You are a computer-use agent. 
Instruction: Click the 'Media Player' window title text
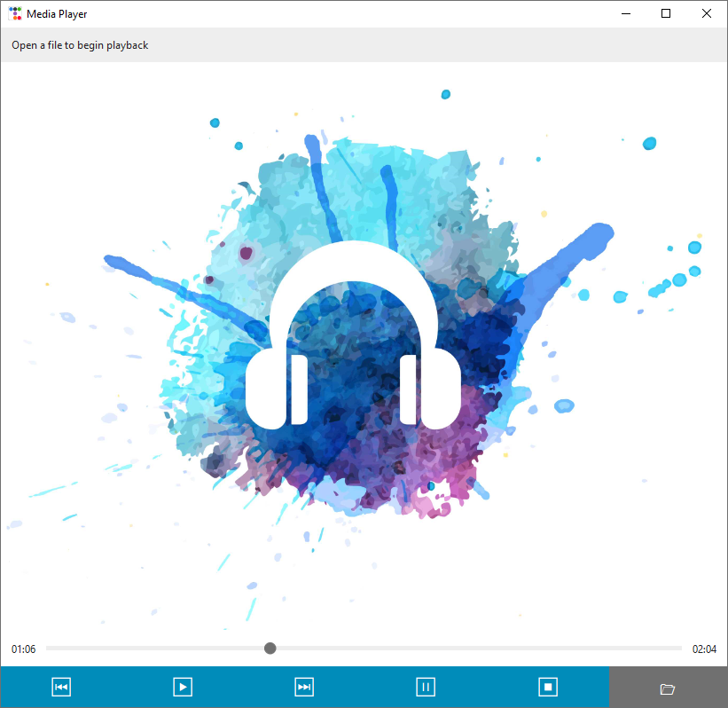click(57, 14)
